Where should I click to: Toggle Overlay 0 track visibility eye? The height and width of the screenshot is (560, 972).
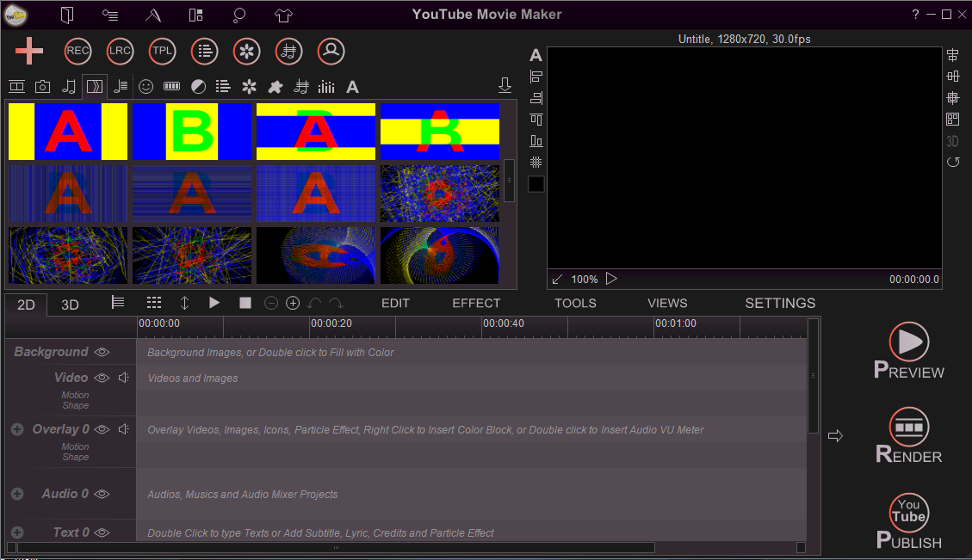[x=102, y=429]
